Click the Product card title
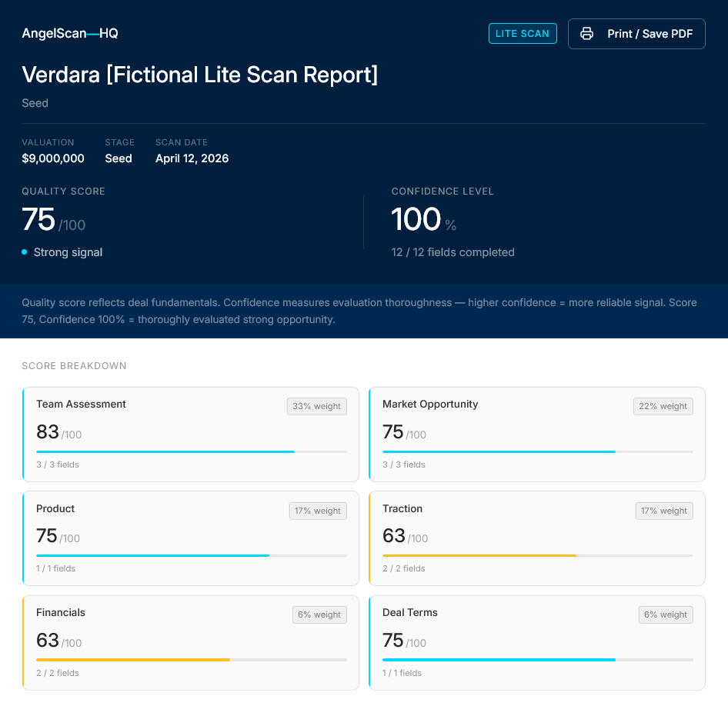This screenshot has height=706, width=728. [x=55, y=508]
